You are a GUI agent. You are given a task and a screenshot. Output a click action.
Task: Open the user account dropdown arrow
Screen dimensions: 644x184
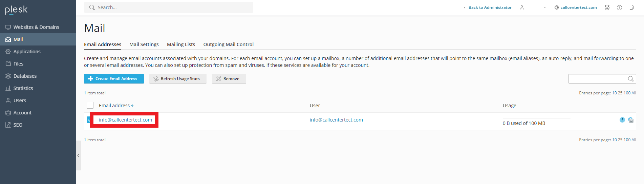click(544, 7)
